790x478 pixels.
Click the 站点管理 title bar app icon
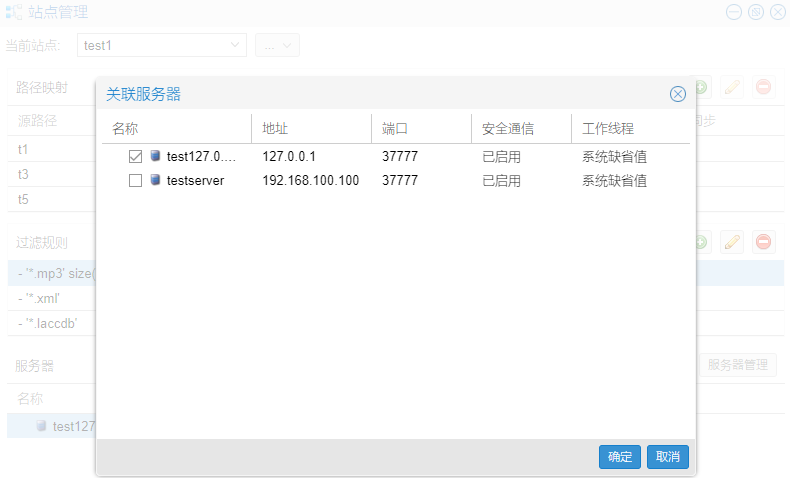click(14, 13)
